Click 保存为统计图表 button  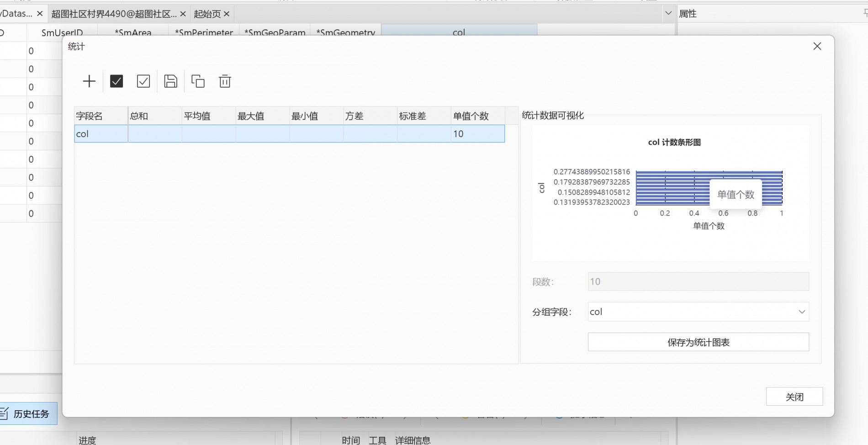pos(698,342)
